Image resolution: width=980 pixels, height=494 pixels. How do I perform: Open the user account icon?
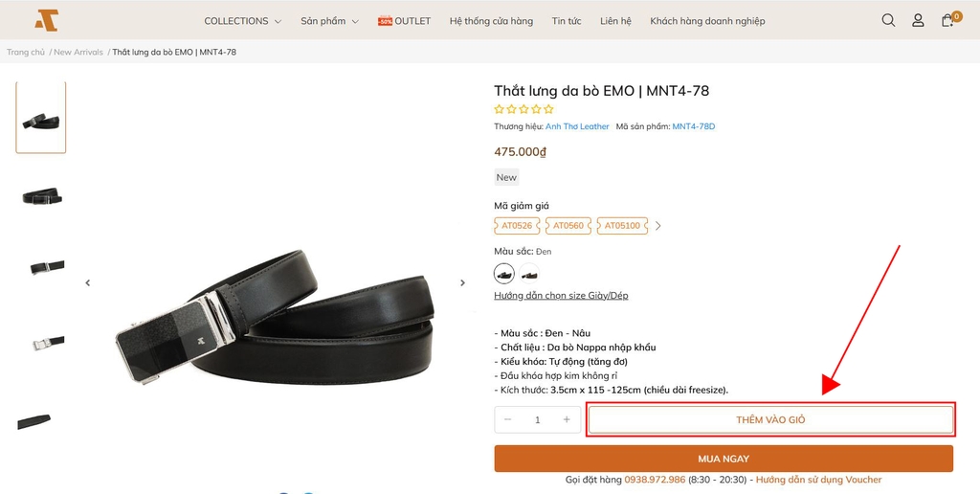point(918,21)
